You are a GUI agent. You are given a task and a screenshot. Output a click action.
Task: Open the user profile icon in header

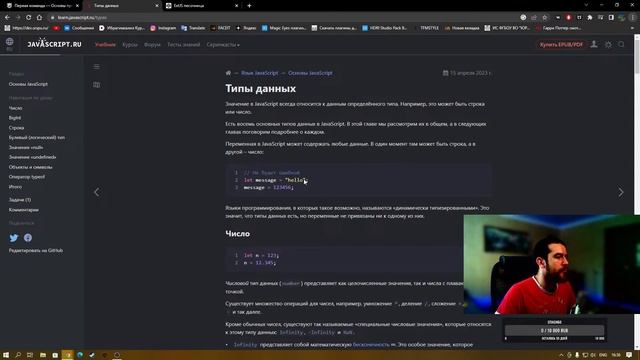click(594, 44)
